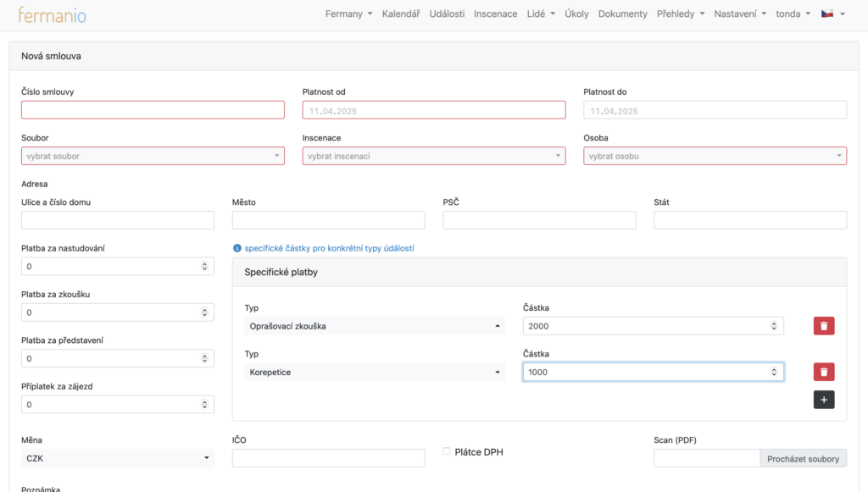Click the Částka field containing 2000
Image resolution: width=868 pixels, height=492 pixels.
point(654,326)
